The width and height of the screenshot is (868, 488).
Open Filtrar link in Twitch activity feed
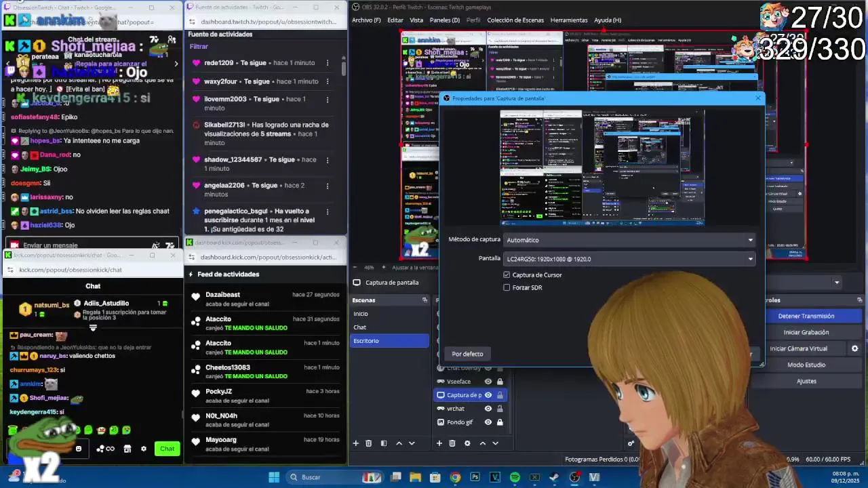[x=199, y=47]
